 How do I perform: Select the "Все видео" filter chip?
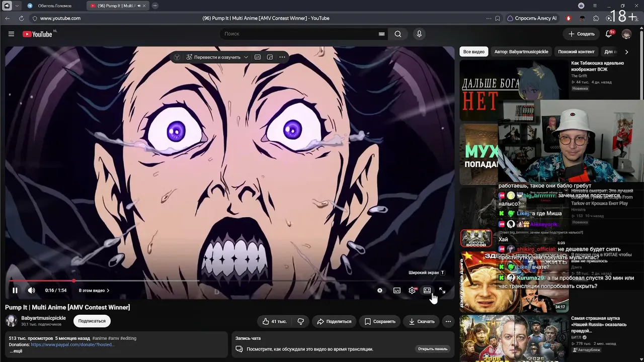coord(474,52)
